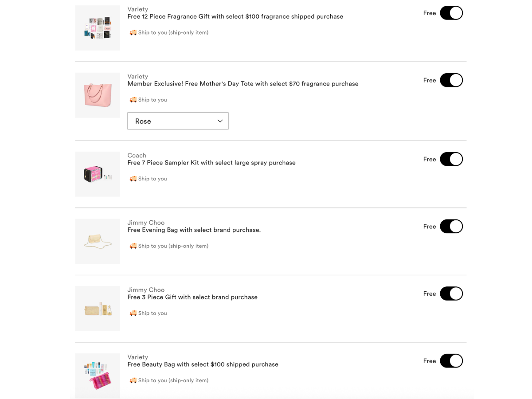
Task: Expand the tote color selector chevron
Action: pos(219,121)
